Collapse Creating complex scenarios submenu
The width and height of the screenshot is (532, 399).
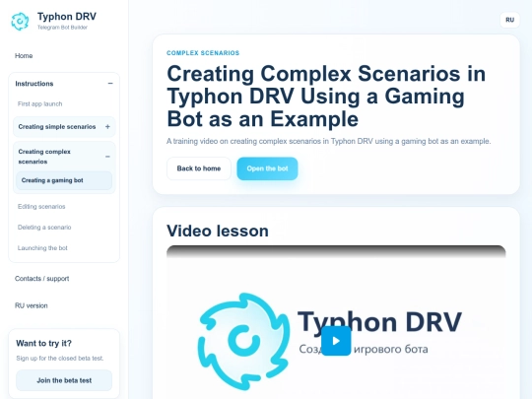[107, 157]
